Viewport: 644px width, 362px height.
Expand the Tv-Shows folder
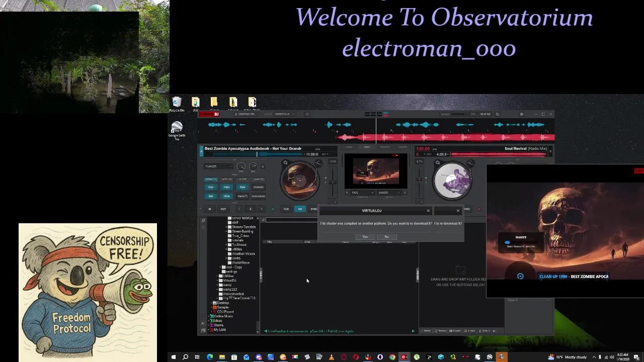226,245
